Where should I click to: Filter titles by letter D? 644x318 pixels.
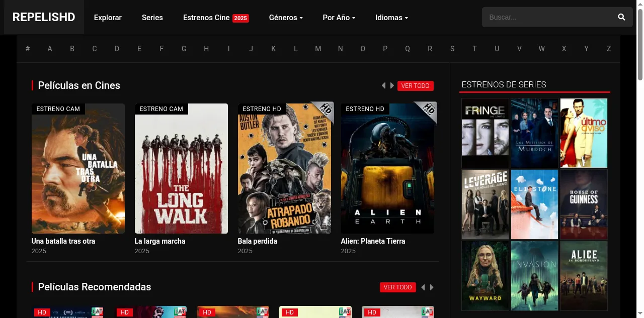point(117,49)
